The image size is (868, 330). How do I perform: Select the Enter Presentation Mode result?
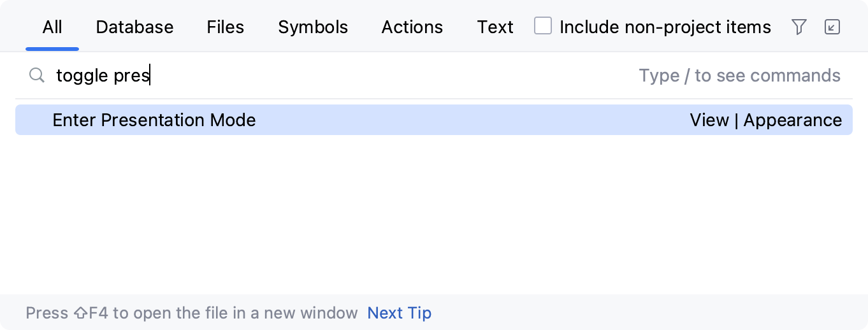(154, 120)
